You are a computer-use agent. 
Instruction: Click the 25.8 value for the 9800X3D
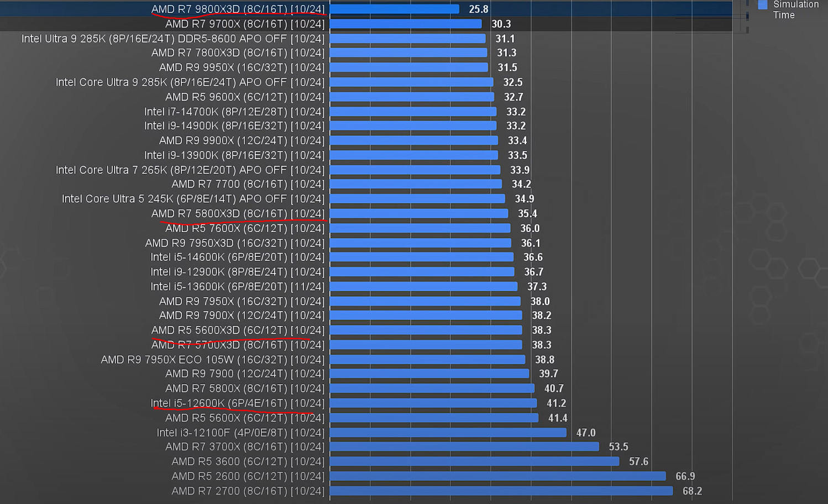479,9
